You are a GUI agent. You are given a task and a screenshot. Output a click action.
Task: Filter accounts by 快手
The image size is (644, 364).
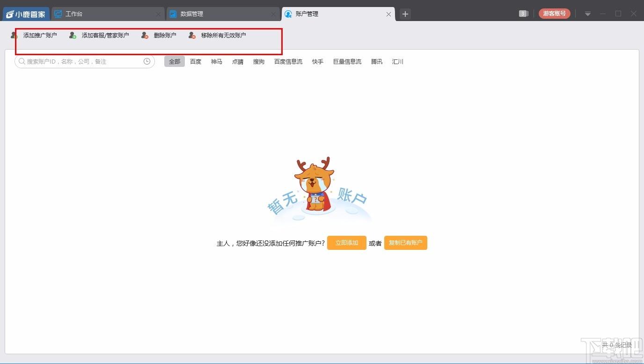coord(318,61)
